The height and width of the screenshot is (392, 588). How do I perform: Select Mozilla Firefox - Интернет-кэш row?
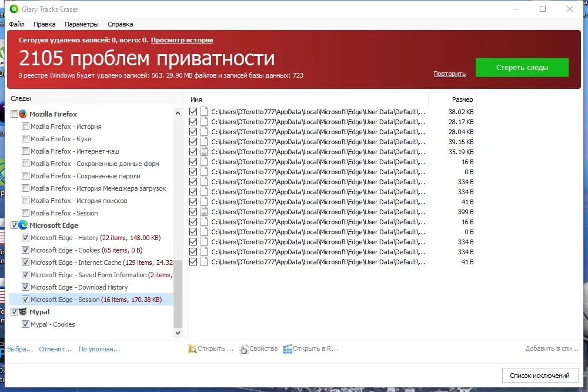pos(75,151)
